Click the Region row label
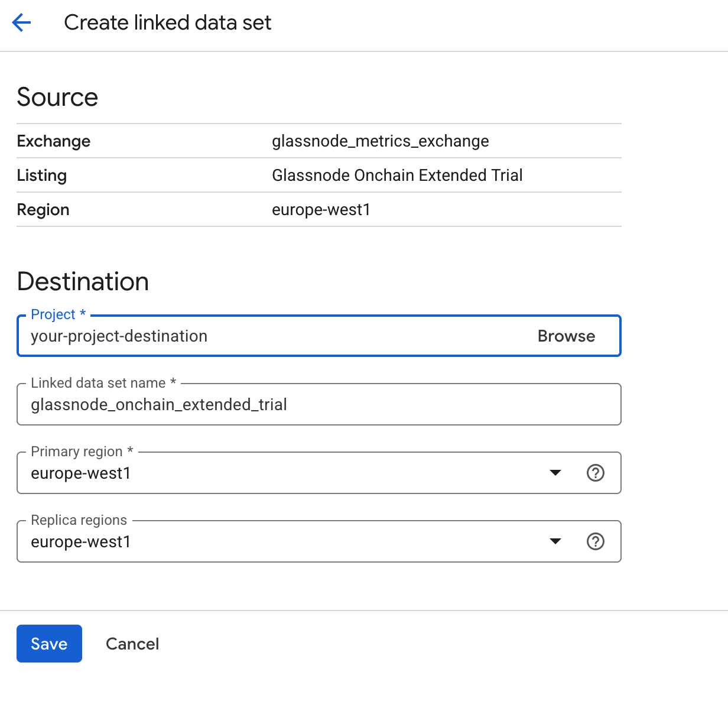The height and width of the screenshot is (708, 728). pos(43,210)
